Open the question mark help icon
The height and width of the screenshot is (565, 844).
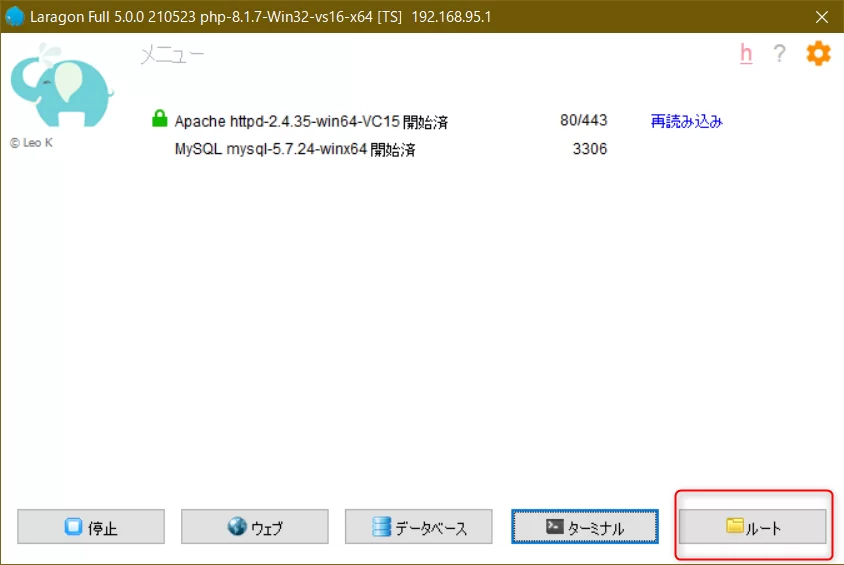click(x=779, y=53)
